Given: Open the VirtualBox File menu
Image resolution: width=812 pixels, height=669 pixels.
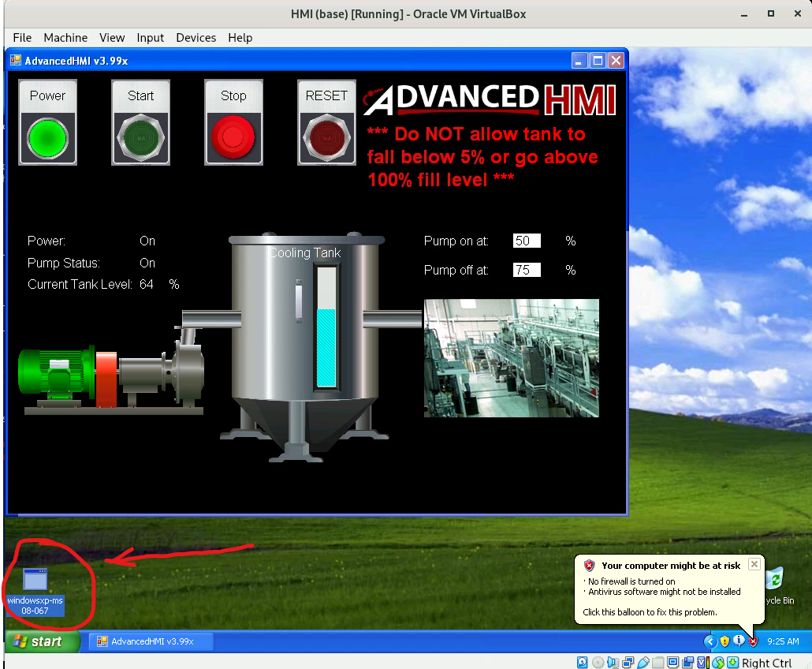Looking at the screenshot, I should point(22,38).
